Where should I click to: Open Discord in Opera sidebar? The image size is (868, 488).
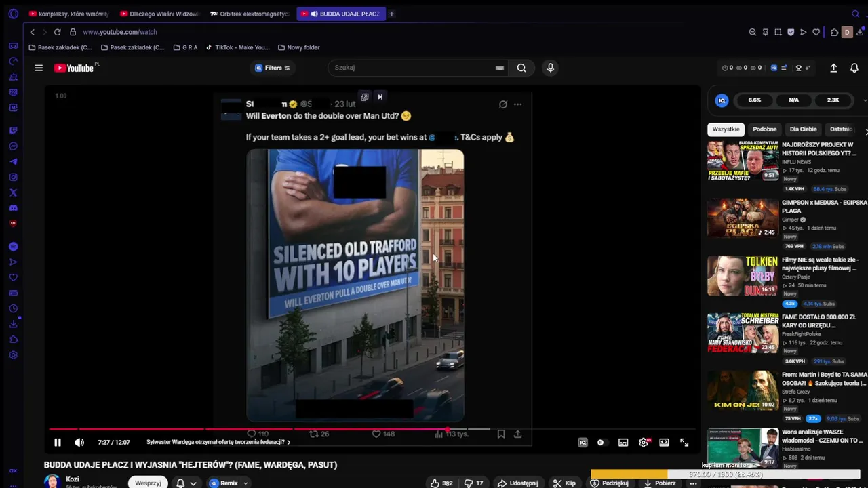[x=13, y=208]
